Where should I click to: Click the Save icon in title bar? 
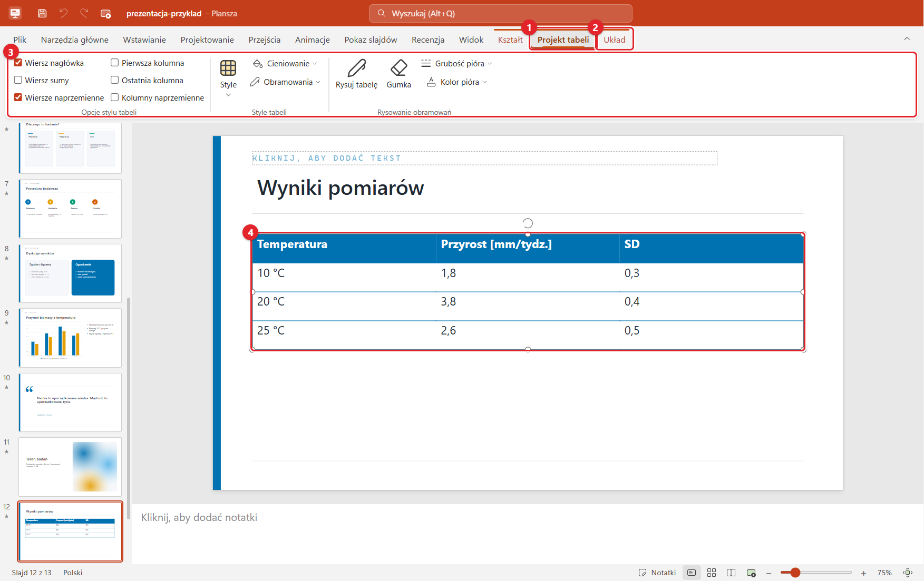coord(43,13)
